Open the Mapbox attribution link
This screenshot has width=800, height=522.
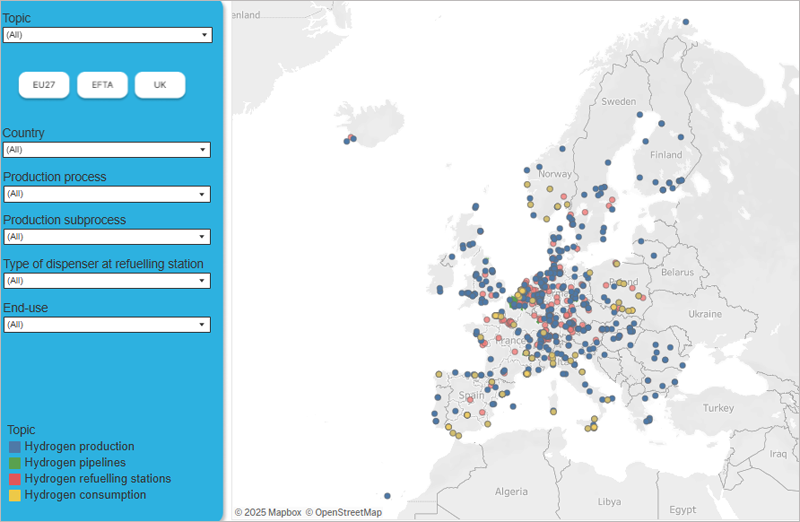click(267, 513)
